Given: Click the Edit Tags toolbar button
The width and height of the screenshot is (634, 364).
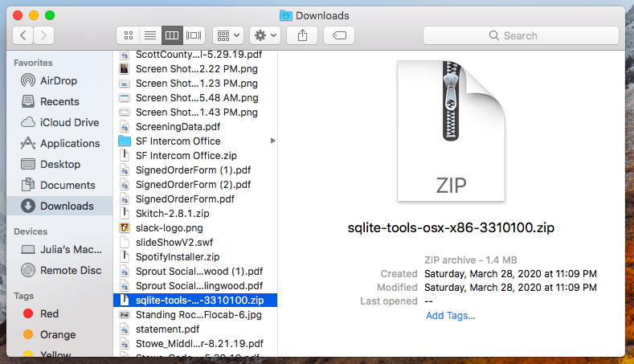Looking at the screenshot, I should pyautogui.click(x=339, y=35).
